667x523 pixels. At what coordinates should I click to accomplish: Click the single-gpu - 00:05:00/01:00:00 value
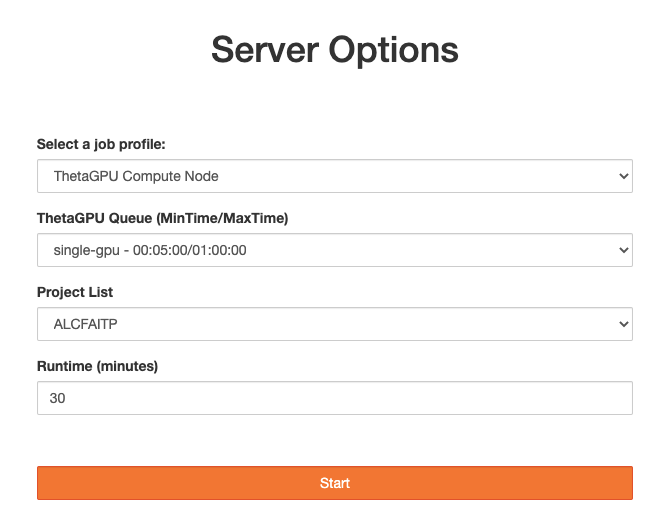150,250
